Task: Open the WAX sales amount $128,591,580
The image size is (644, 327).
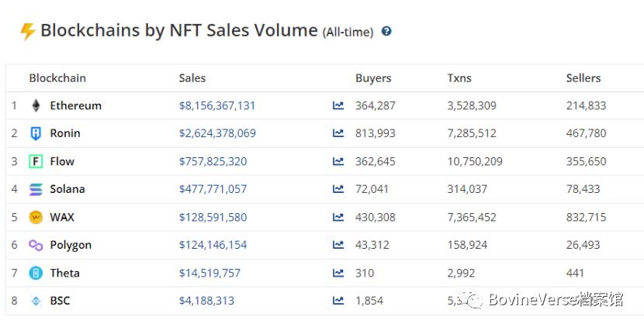Action: click(x=213, y=217)
